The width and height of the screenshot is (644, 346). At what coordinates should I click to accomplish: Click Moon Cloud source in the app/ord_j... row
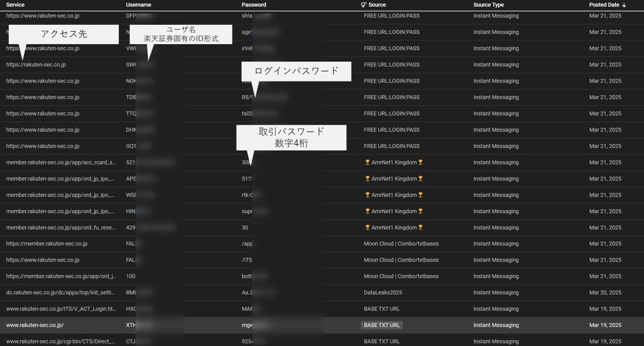click(401, 276)
